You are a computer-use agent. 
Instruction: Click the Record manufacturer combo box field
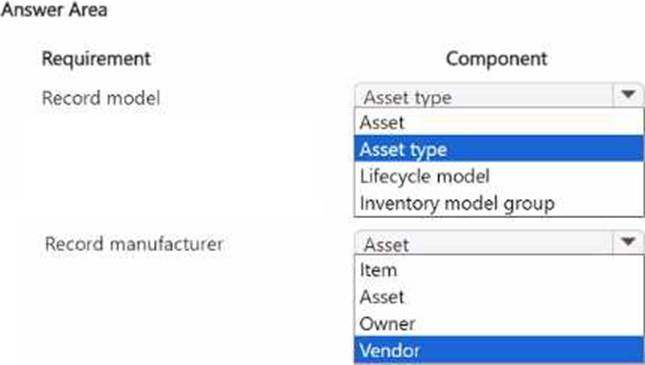[499, 242]
